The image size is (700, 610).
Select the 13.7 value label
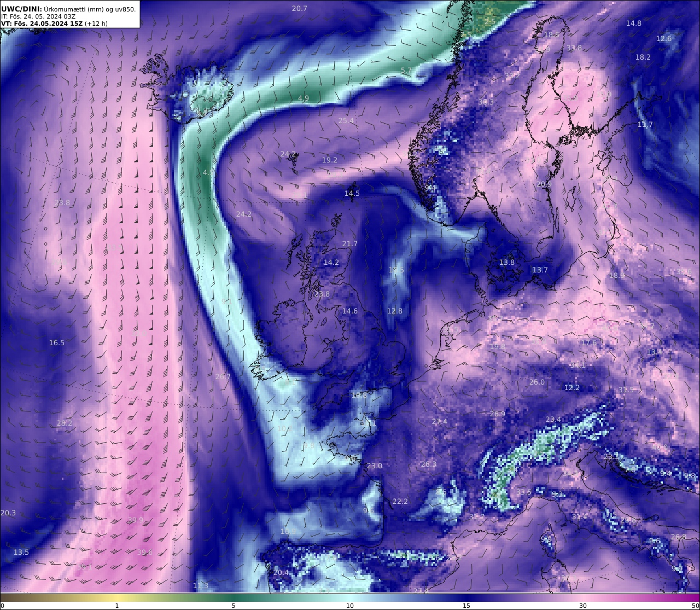coord(540,270)
